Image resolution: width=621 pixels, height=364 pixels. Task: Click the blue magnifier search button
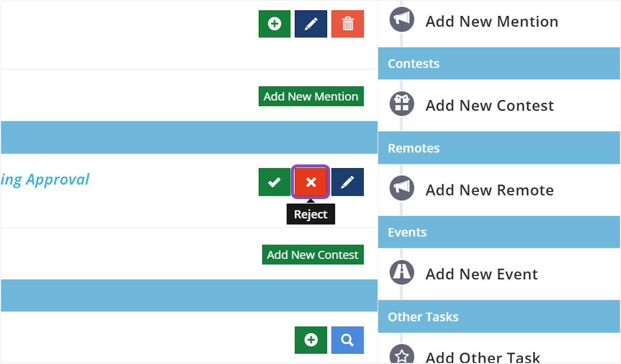click(347, 340)
